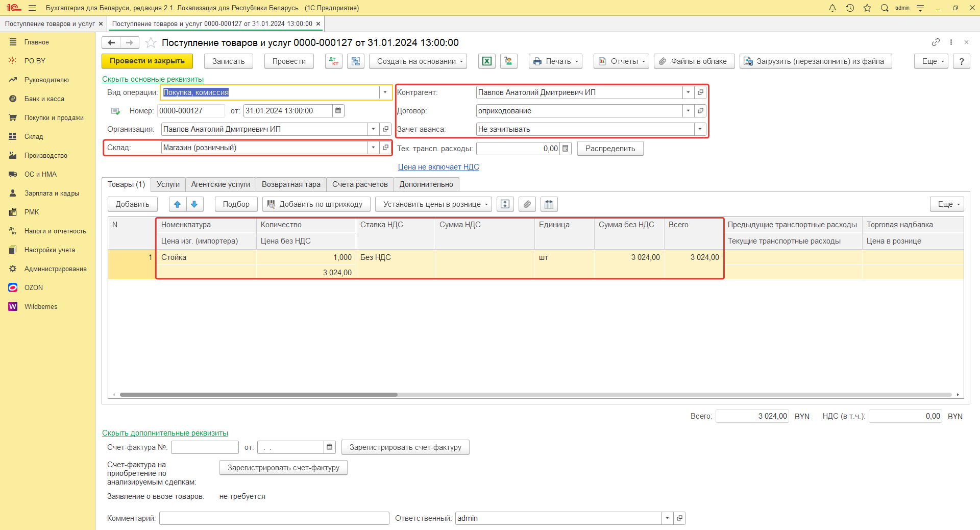The image size is (980, 530).
Task: Click the Распределить button
Action: pos(610,149)
